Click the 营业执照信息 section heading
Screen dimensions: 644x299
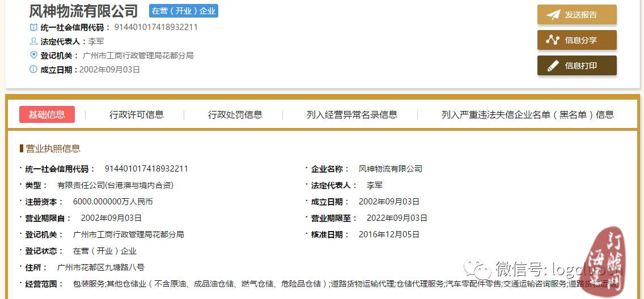53,148
